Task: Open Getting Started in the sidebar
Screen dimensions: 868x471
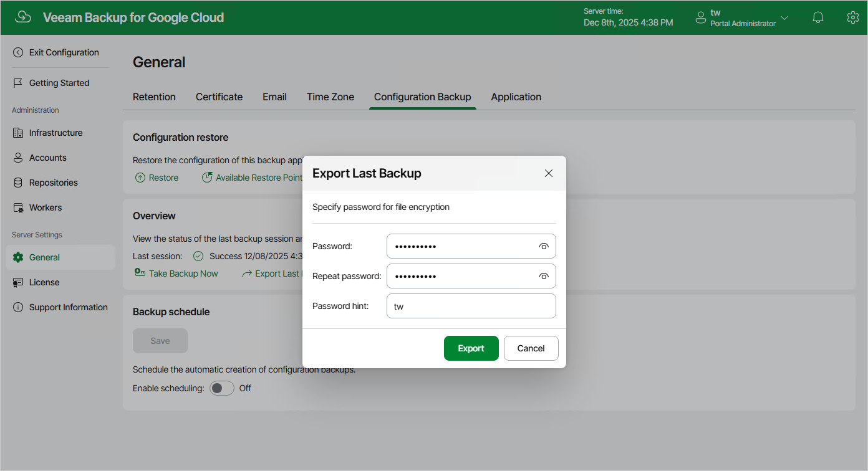Action: point(60,83)
